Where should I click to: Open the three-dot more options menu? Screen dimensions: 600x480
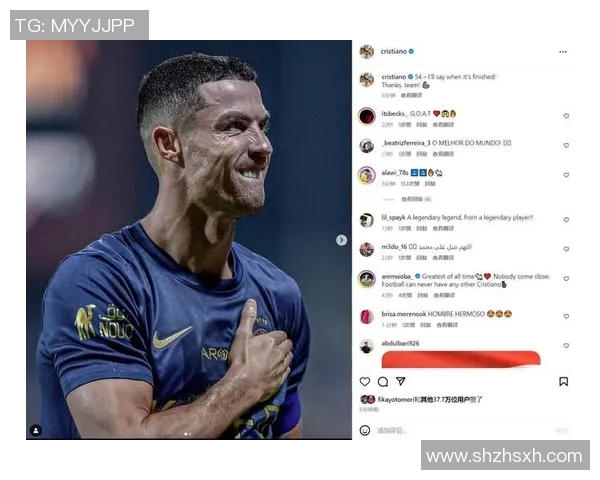562,52
